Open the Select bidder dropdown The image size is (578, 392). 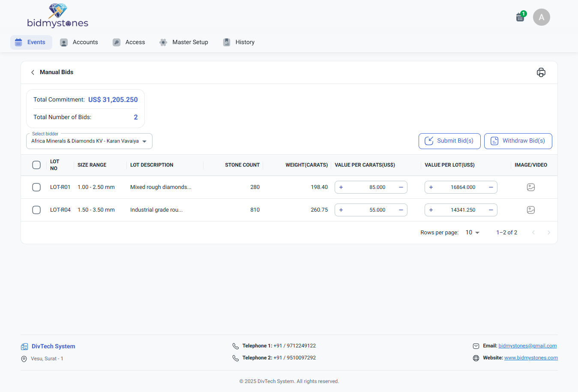pyautogui.click(x=89, y=141)
